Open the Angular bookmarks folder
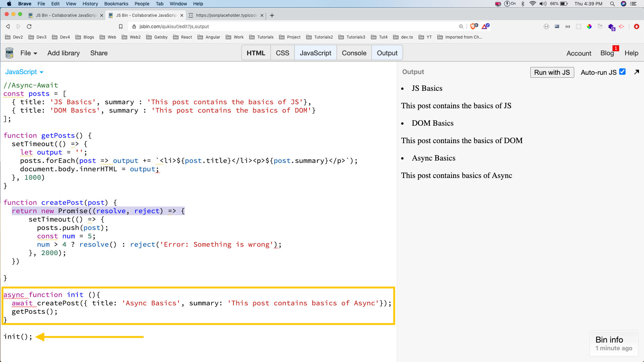The width and height of the screenshot is (644, 362). [209, 37]
